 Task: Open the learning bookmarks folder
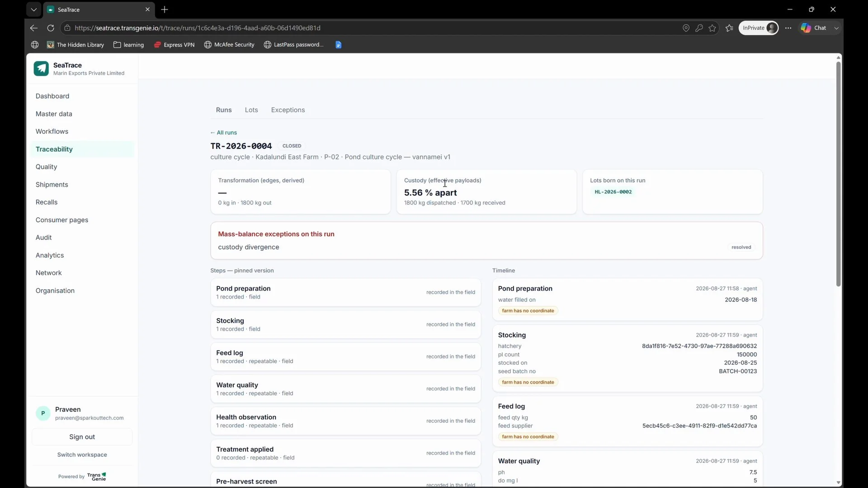point(128,45)
